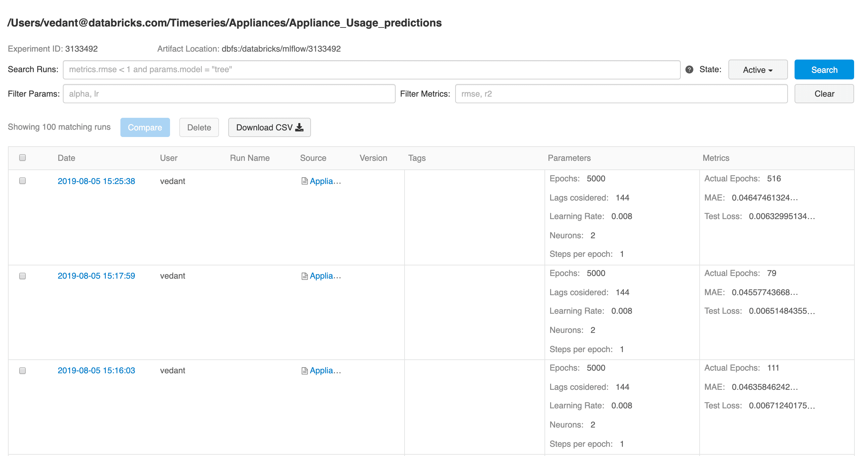Open run 2019-08-05 15:25:38 link

click(x=96, y=181)
